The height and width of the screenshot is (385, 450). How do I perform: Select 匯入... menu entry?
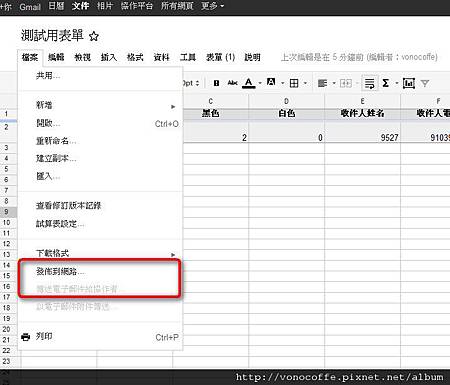100,176
